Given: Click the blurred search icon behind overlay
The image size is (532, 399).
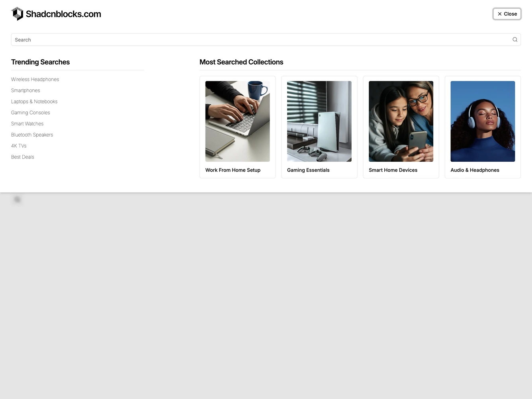Looking at the screenshot, I should (x=17, y=199).
